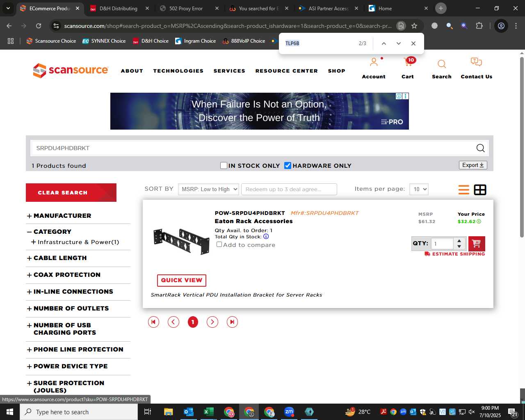Open File Explorer from taskbar

[168, 412]
